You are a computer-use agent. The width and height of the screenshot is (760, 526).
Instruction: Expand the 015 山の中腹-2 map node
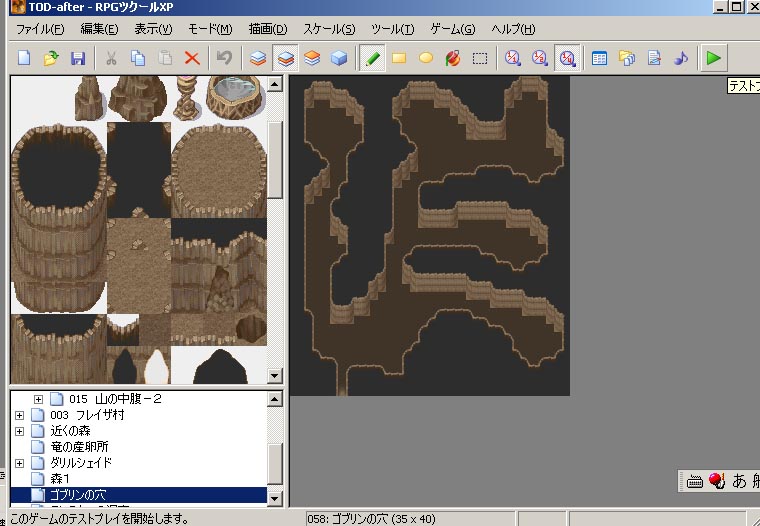point(38,399)
